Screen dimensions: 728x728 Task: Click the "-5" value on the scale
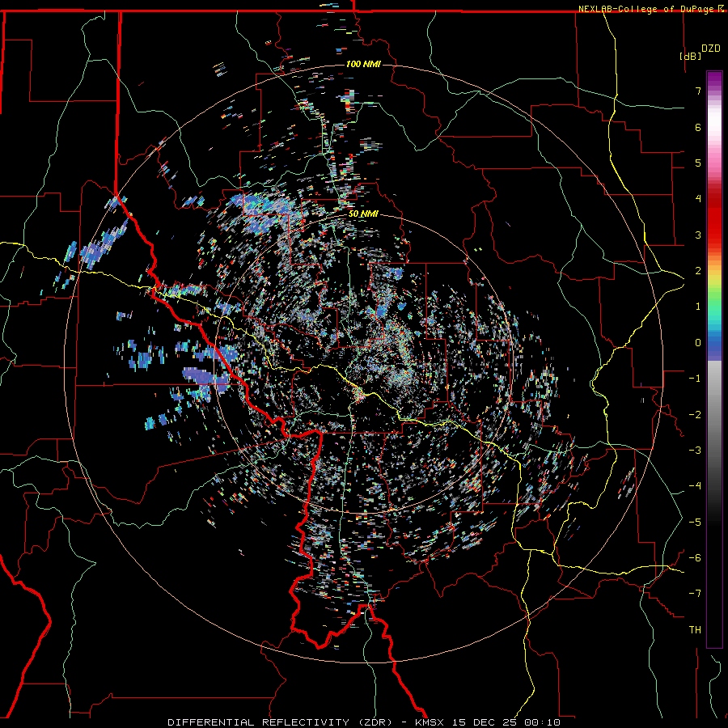(x=695, y=523)
